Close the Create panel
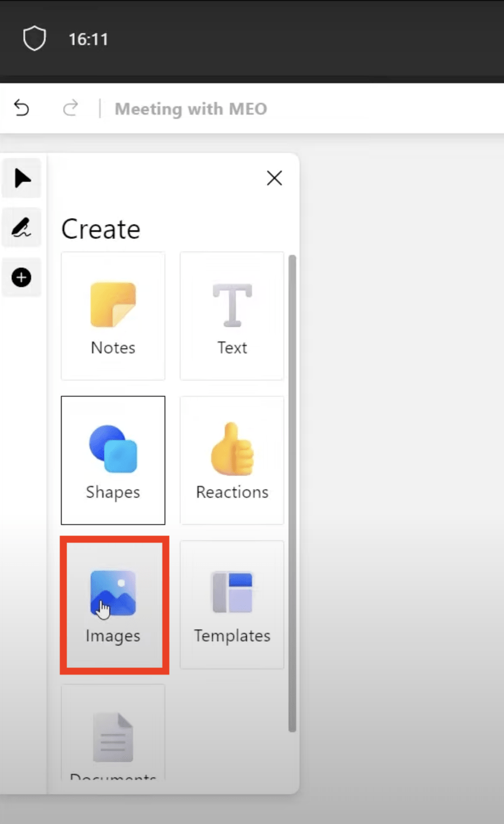504x824 pixels. click(x=274, y=178)
